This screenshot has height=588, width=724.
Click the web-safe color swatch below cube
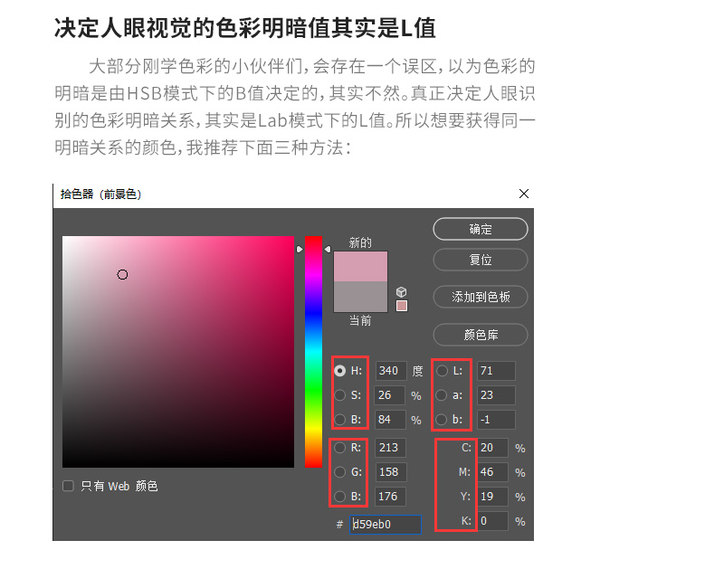(402, 306)
